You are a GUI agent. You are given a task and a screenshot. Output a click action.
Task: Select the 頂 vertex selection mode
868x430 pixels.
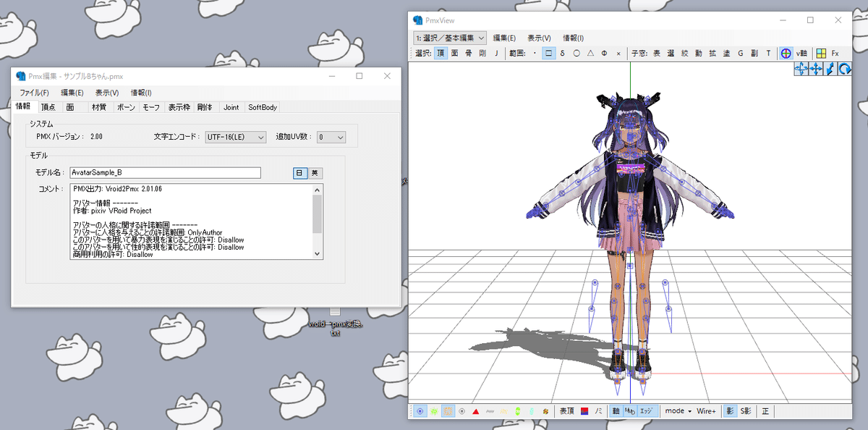440,53
